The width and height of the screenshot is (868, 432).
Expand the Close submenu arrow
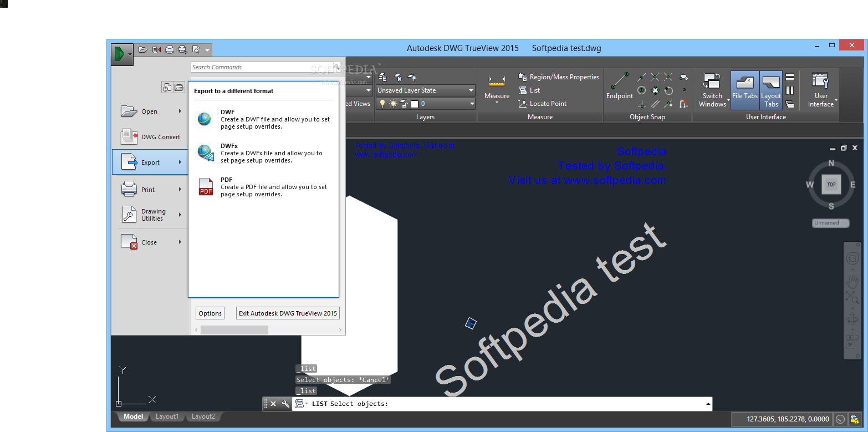click(180, 242)
